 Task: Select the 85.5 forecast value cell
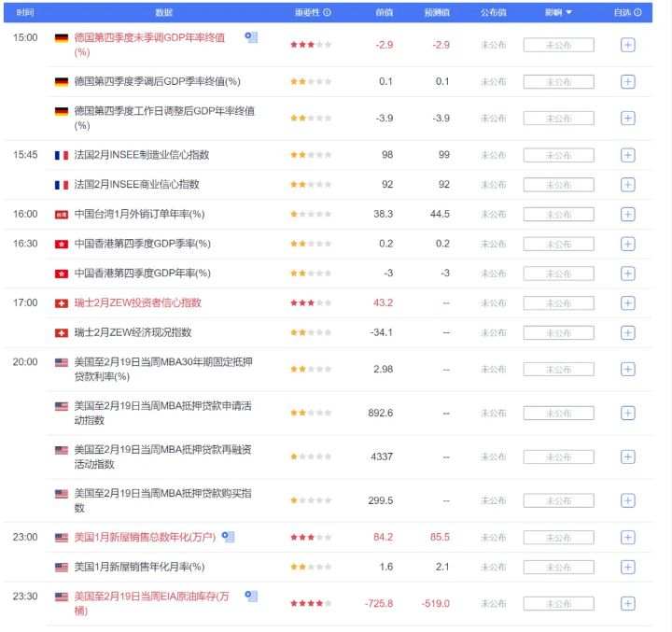click(440, 537)
